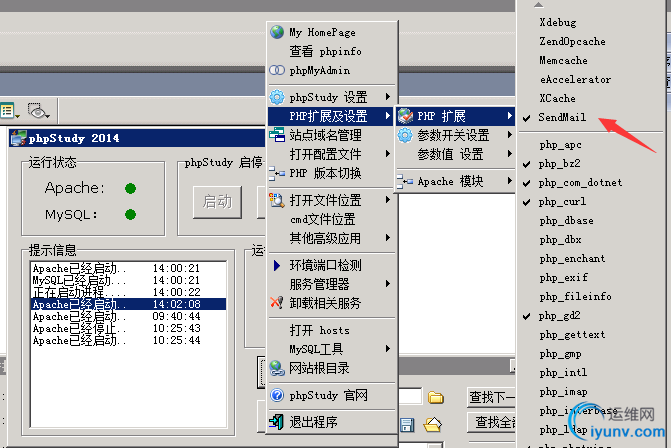Click the phpStudy 设置 gear icon
This screenshot has height=448, width=671.
pyautogui.click(x=277, y=97)
